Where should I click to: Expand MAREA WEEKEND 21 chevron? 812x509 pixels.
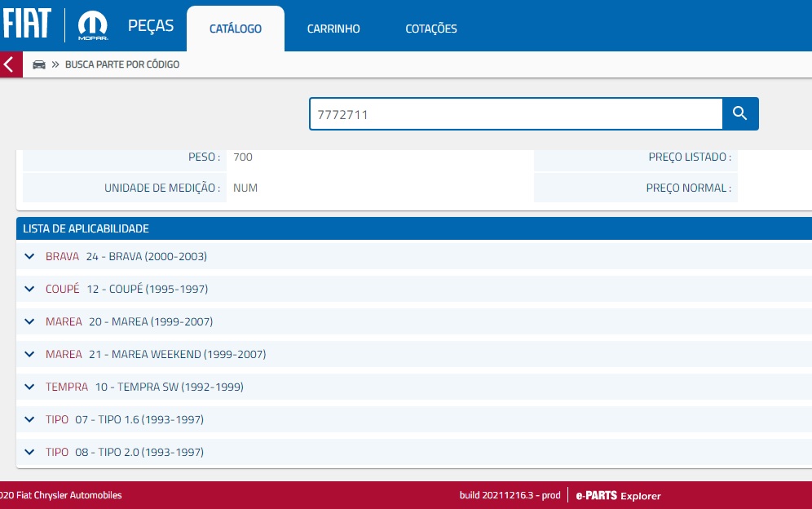30,354
